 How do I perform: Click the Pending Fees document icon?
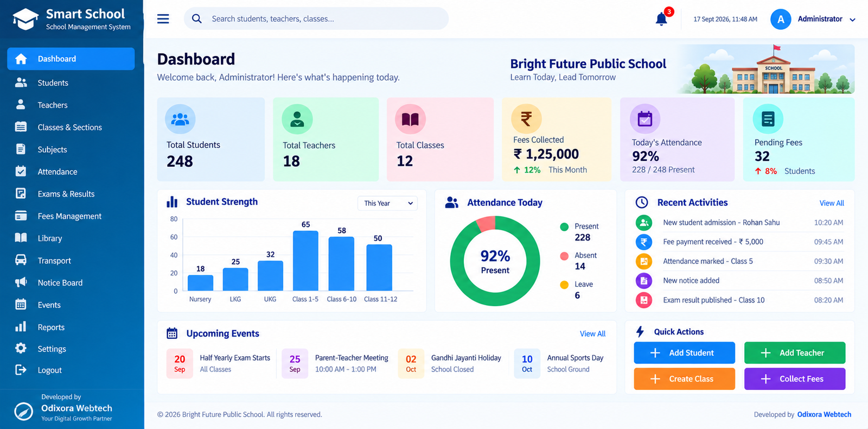[x=768, y=118]
